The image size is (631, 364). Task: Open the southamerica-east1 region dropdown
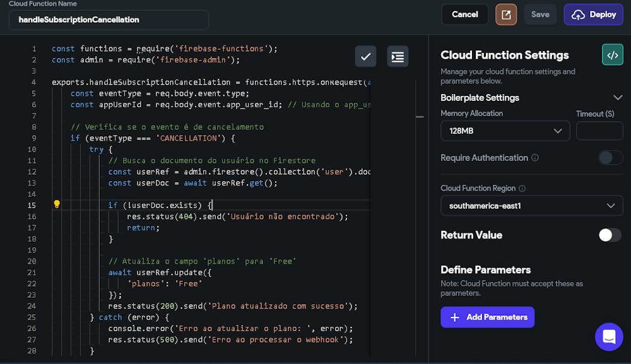coord(531,206)
